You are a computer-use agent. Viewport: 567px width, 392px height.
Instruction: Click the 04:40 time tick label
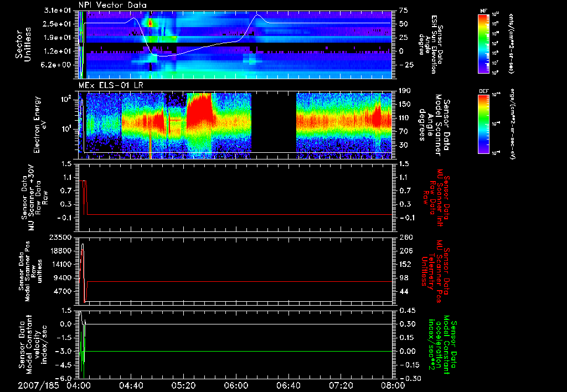[x=131, y=386]
